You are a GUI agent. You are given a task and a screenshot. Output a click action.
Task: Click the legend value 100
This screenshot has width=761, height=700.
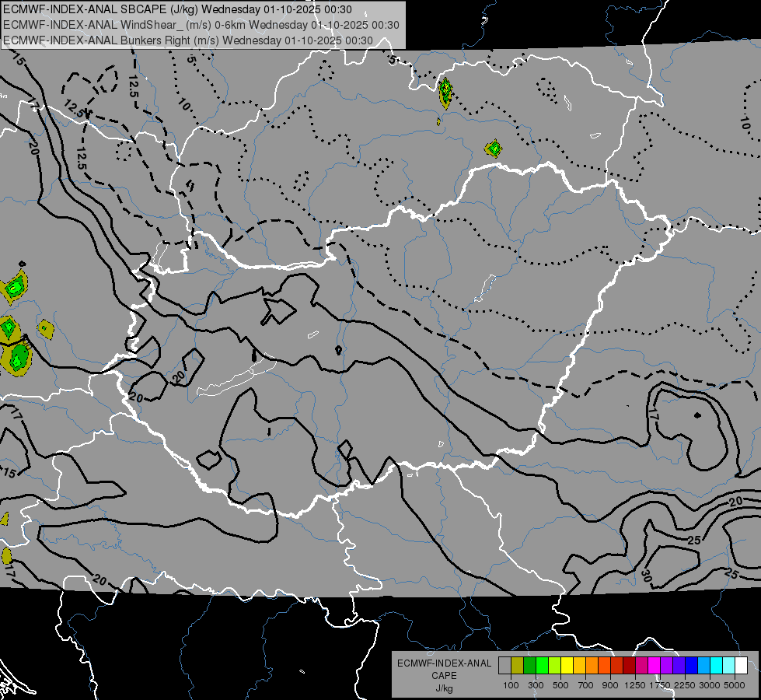tap(511, 685)
